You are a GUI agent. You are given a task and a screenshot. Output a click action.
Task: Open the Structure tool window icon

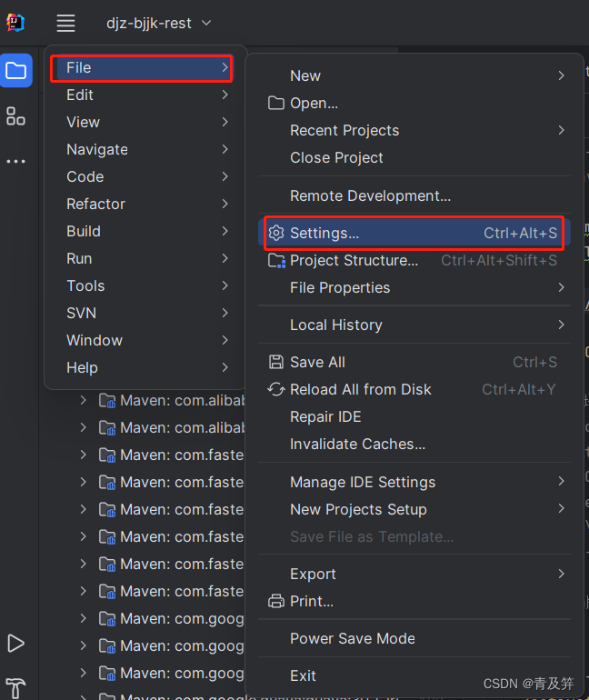pos(15,116)
